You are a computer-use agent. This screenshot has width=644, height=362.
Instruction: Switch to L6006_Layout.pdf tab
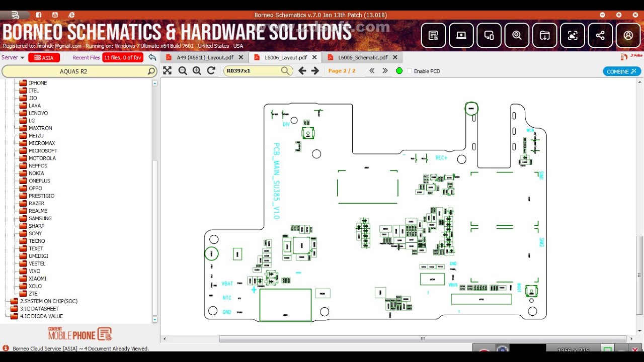[x=286, y=57]
